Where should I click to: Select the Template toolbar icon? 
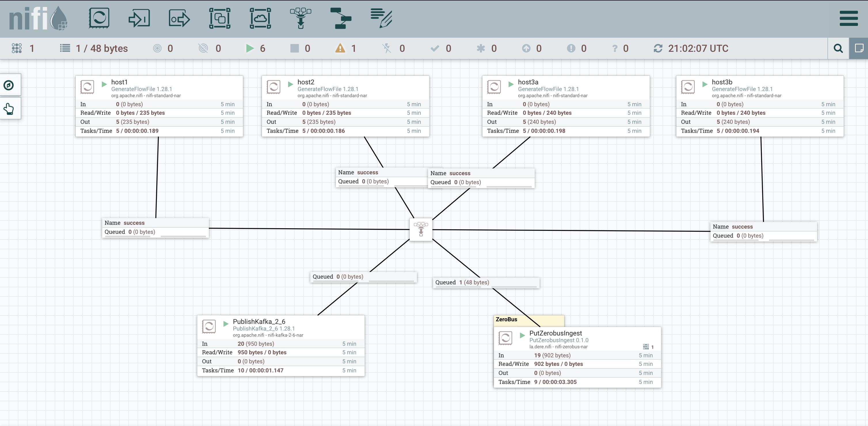341,18
